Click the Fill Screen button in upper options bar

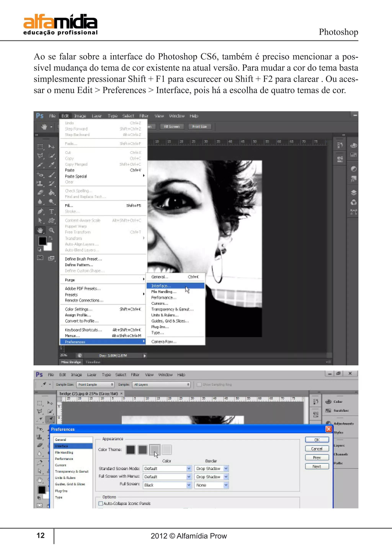pos(172,126)
